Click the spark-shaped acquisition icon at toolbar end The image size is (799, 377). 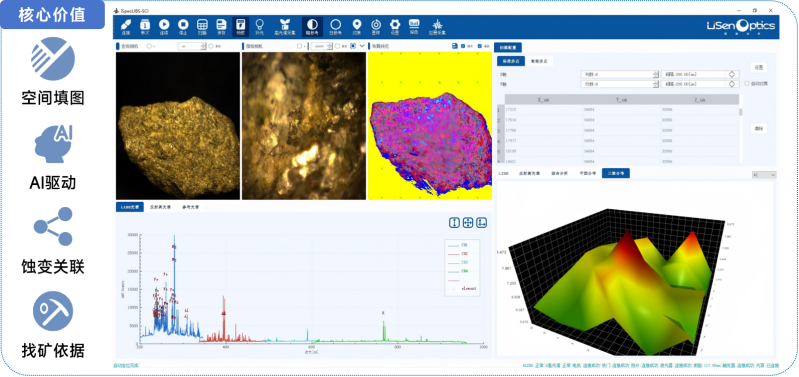[437, 24]
